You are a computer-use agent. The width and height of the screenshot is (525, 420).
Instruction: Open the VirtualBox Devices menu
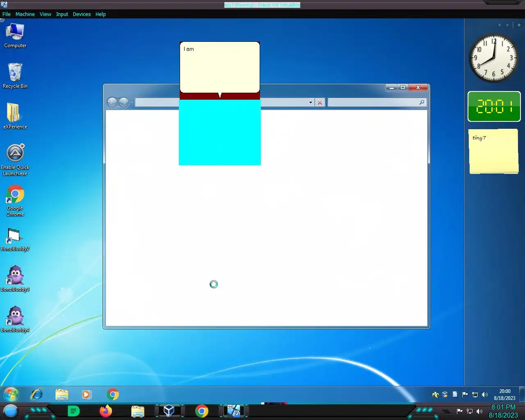pos(82,14)
